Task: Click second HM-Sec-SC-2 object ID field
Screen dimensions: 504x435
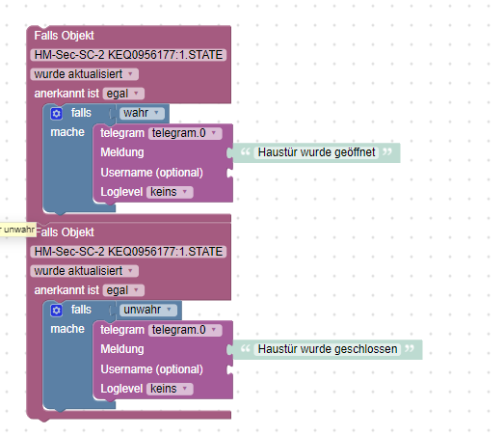Action: click(x=128, y=252)
